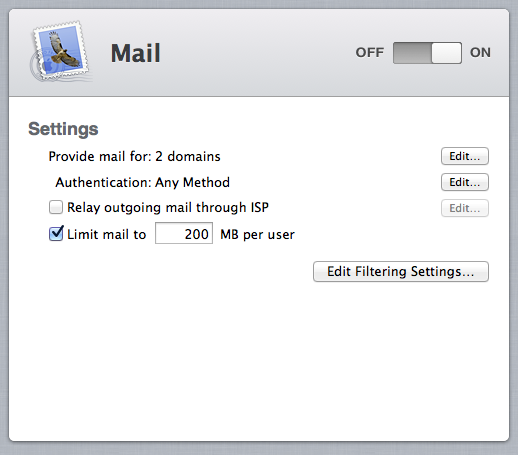The width and height of the screenshot is (518, 455).
Task: Click the ON label beside the switch
Action: (480, 53)
